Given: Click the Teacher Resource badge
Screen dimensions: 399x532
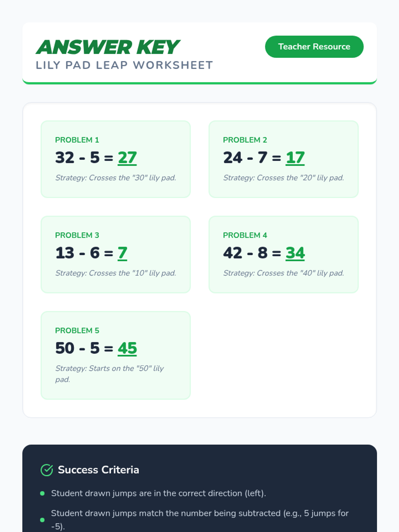Looking at the screenshot, I should (x=314, y=47).
